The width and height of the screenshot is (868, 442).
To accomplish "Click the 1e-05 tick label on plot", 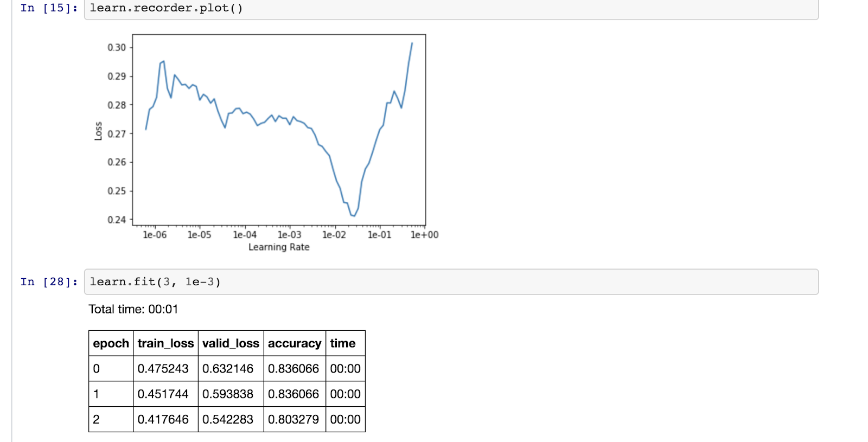I will pyautogui.click(x=199, y=235).
